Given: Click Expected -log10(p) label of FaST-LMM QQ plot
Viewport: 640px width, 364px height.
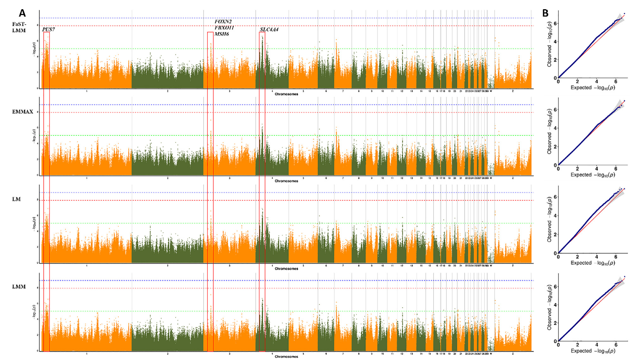Looking at the screenshot, I should [592, 88].
